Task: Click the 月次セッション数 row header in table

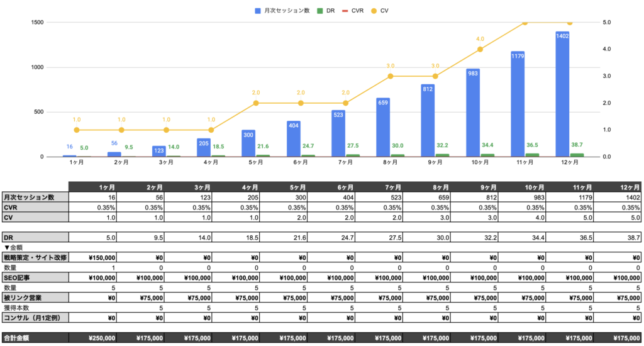Action: pyautogui.click(x=34, y=197)
